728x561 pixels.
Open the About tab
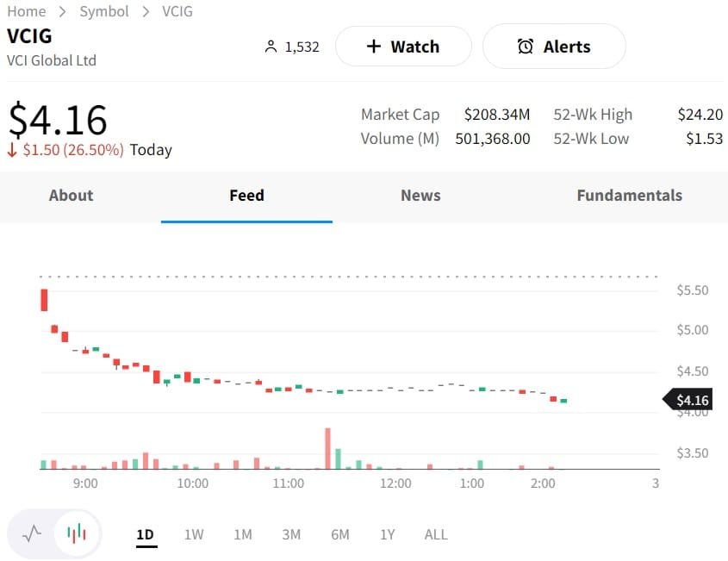[71, 196]
